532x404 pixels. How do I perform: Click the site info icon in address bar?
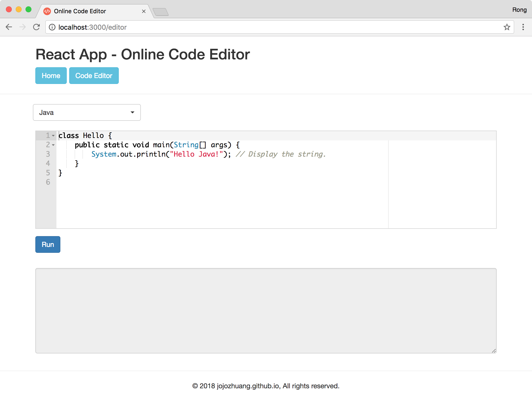point(52,27)
